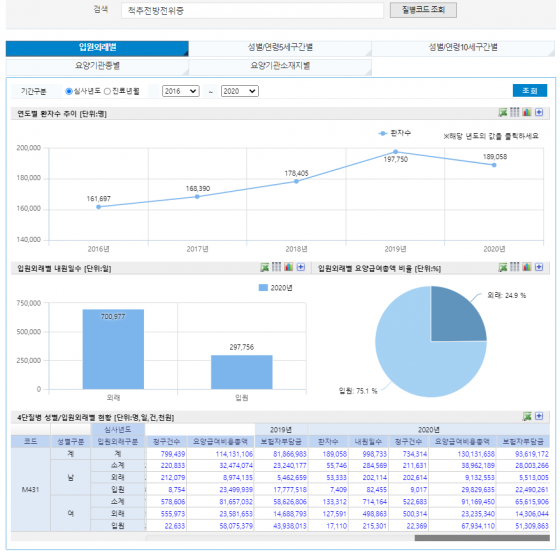Expand the cost ratio pie chart panel
560x552 pixels.
tap(539, 267)
